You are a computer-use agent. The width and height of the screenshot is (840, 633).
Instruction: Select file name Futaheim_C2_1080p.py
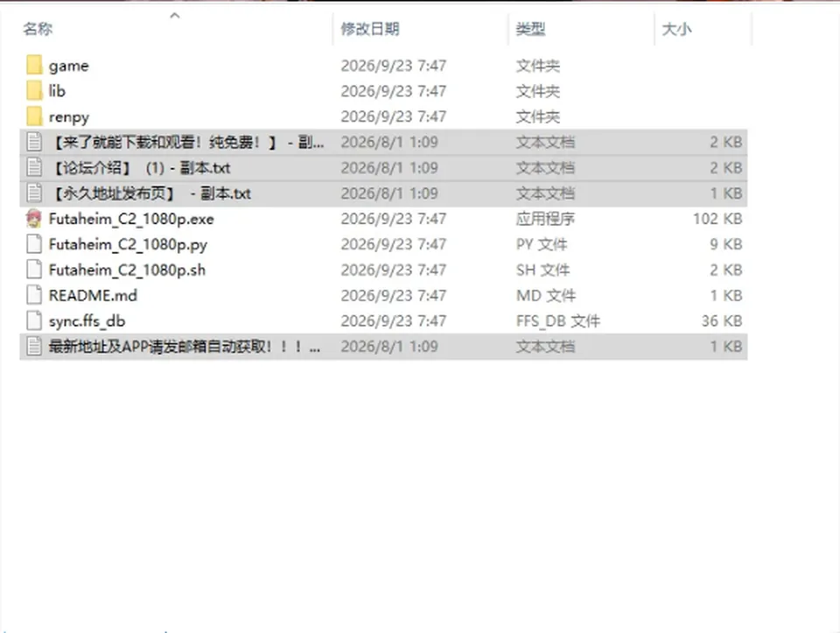click(128, 245)
